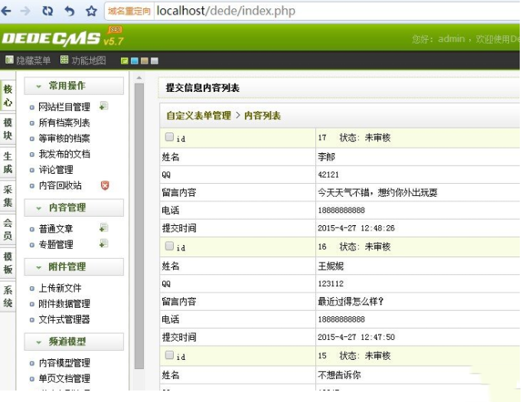Viewport: 532px width, 402px height.
Task: Click the red shield icon beside 内容回收站
Action: point(105,185)
